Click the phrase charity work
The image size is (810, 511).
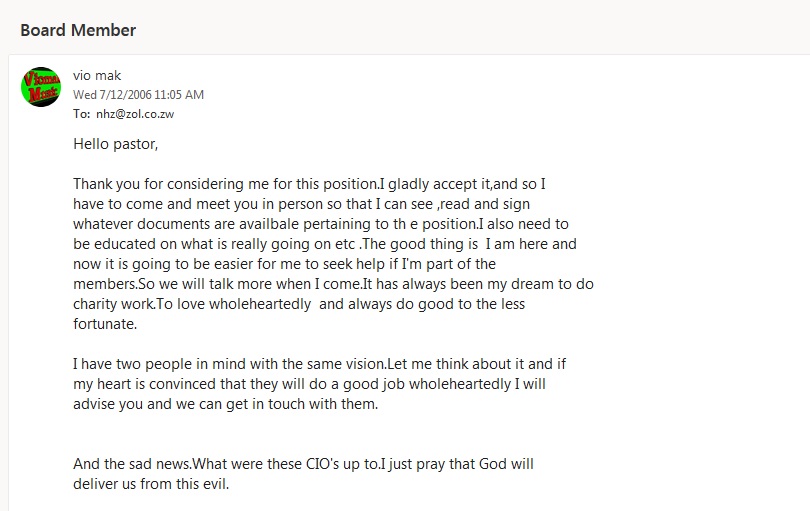tap(114, 304)
